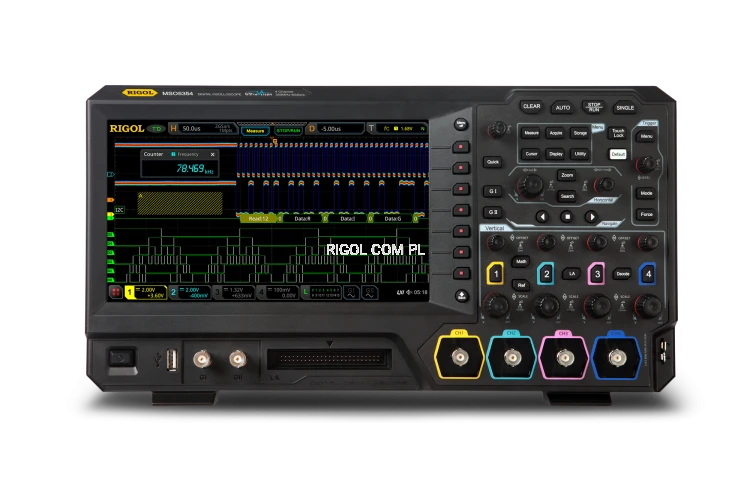Tap the on-screen GII waveform generator icon

coord(369,292)
